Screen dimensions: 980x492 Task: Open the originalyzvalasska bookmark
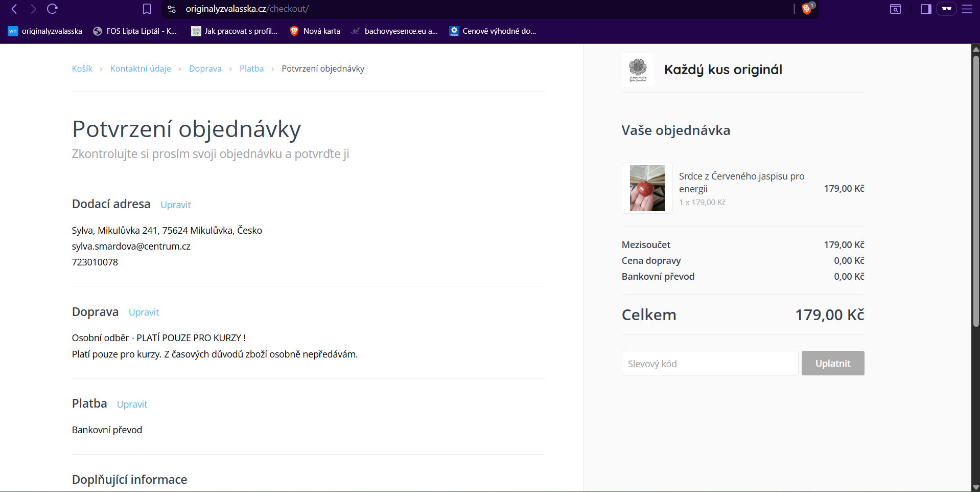click(45, 31)
